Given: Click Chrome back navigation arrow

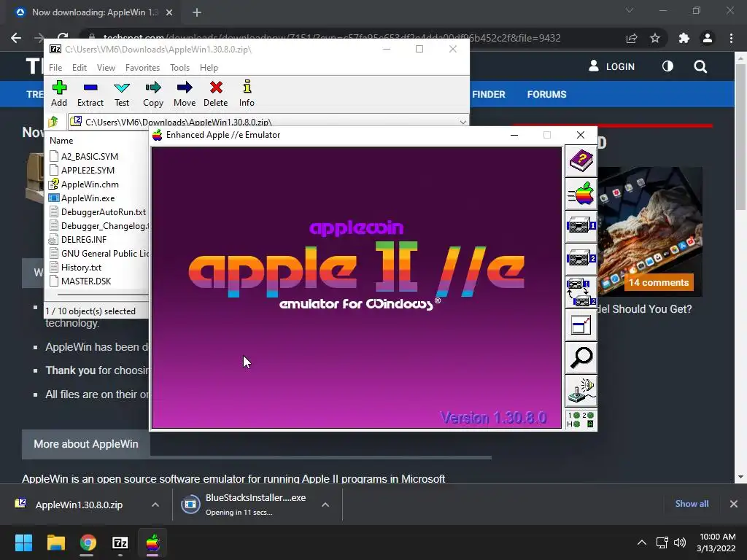Looking at the screenshot, I should point(16,38).
